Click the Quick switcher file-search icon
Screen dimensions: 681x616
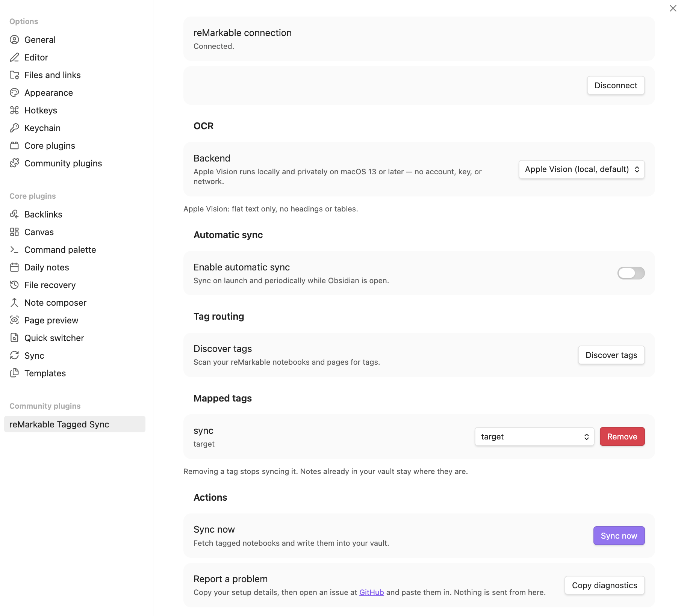(14, 338)
